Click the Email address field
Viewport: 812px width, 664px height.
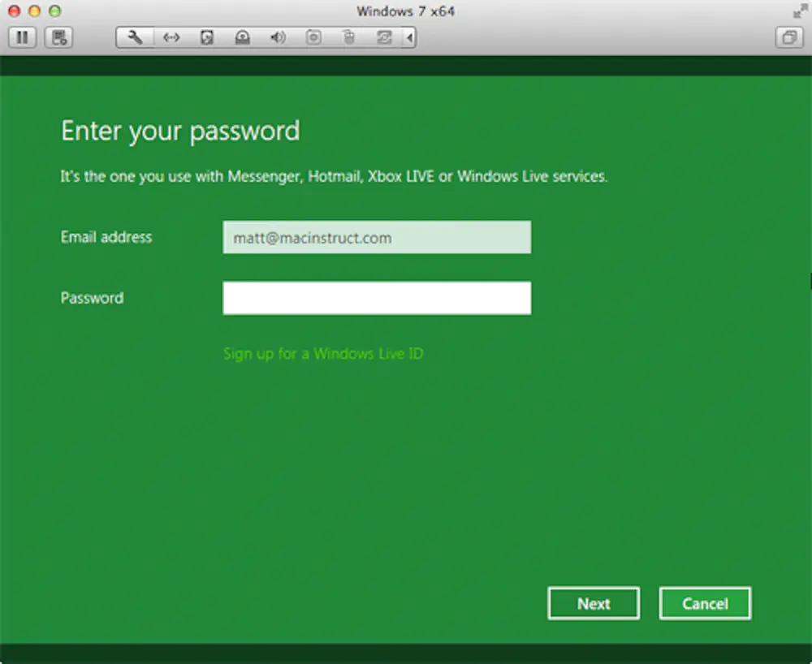pyautogui.click(x=377, y=238)
